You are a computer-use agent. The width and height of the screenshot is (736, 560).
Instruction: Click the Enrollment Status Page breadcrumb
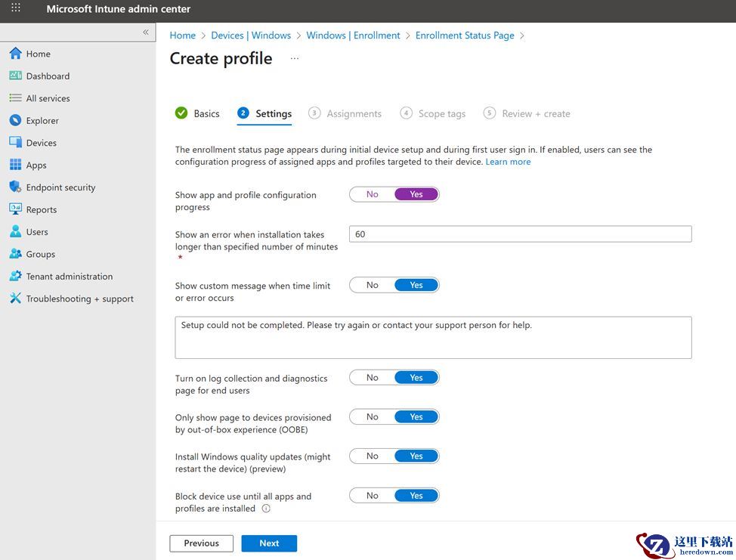[465, 36]
